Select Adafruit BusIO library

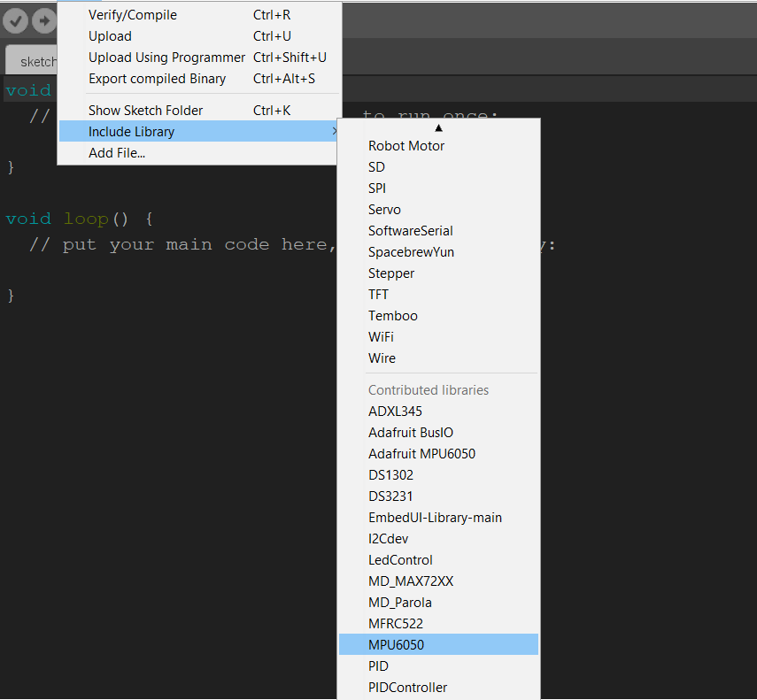click(438, 432)
